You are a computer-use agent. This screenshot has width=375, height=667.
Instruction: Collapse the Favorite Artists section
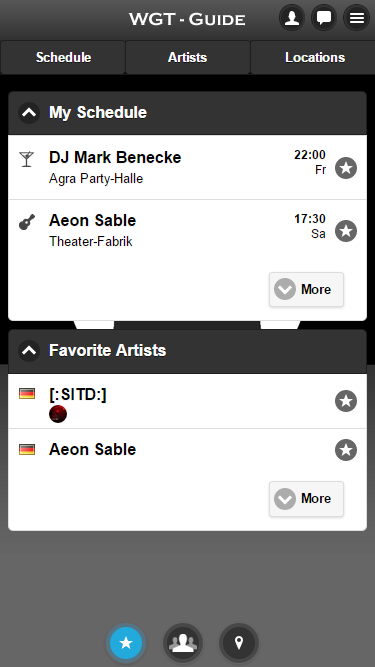29,351
